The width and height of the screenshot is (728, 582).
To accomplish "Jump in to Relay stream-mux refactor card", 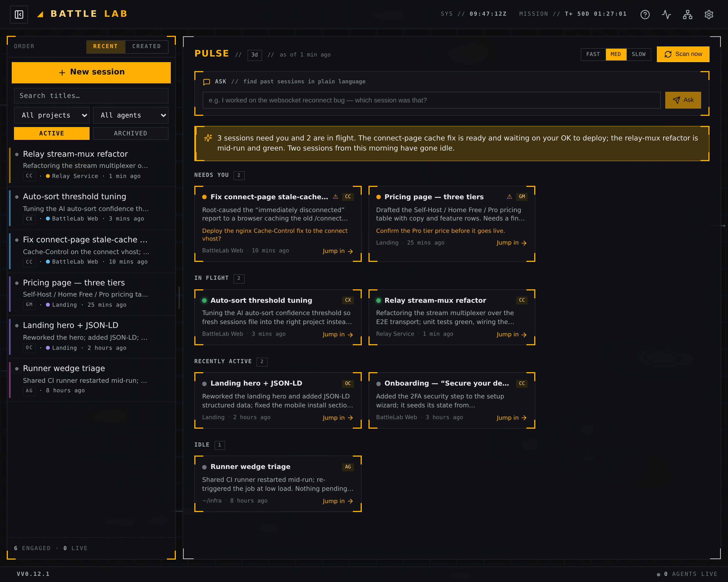I will pos(512,334).
